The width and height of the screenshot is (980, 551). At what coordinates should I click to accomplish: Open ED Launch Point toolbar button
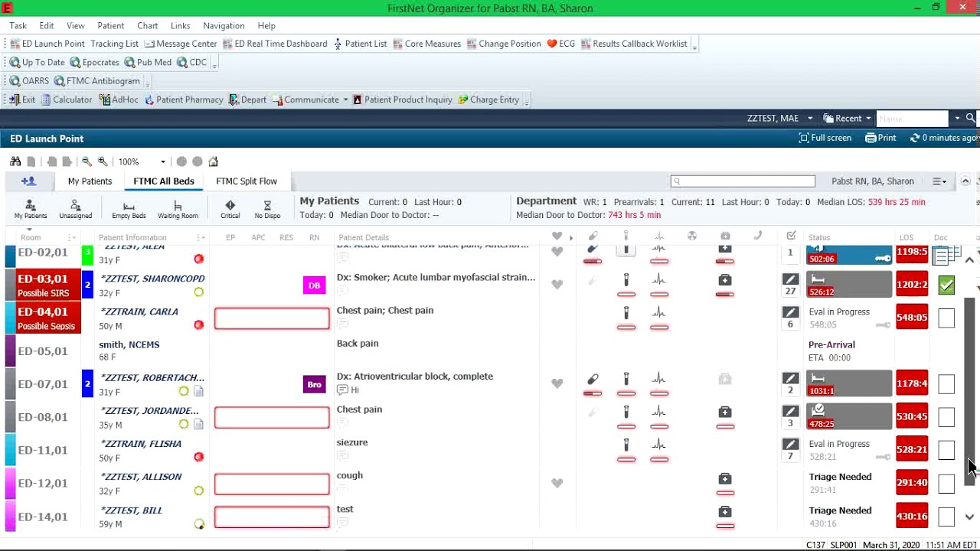coord(47,44)
